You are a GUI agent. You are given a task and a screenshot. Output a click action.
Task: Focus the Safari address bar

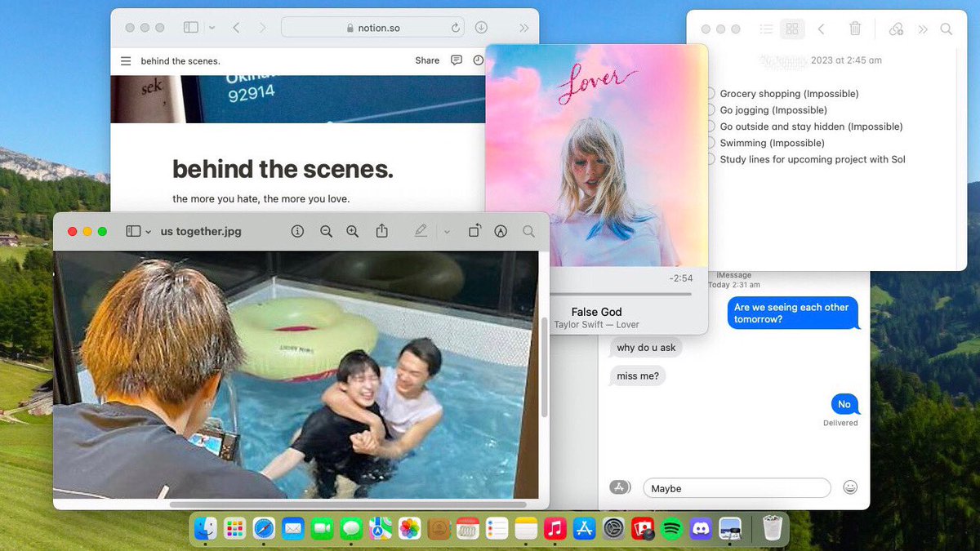[373, 28]
